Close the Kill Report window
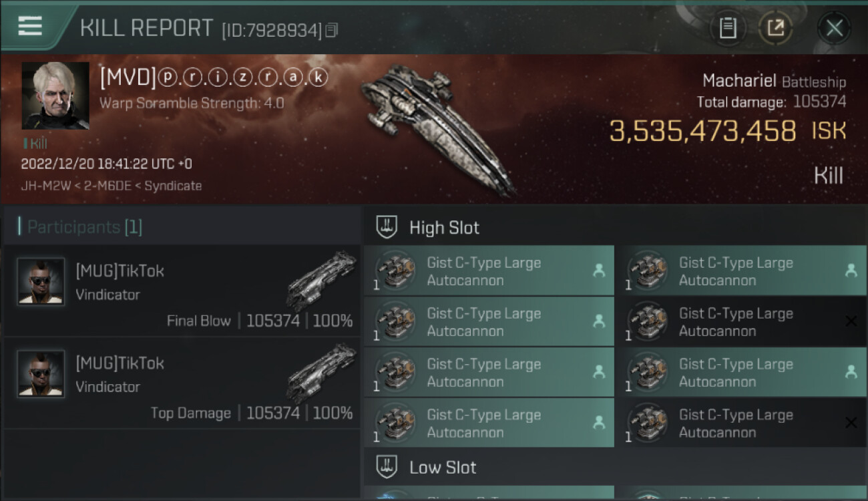Viewport: 868px width, 501px height. (834, 28)
